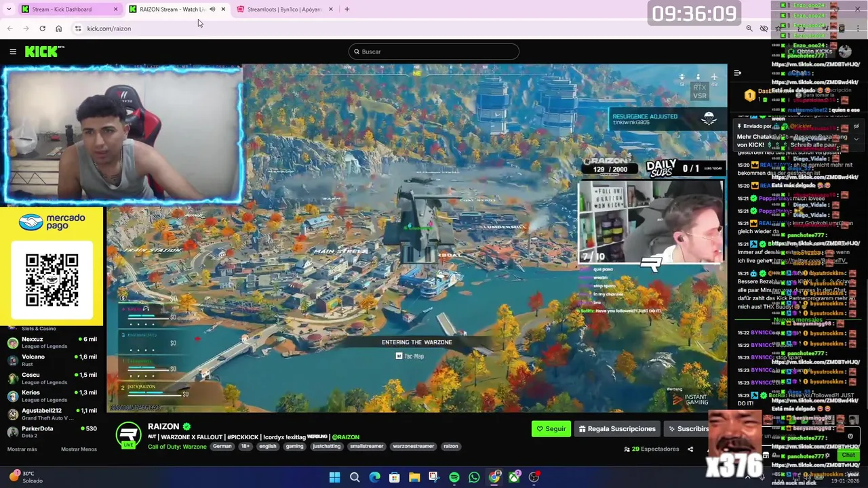Expand list with Mostrar más
Image resolution: width=868 pixels, height=488 pixels.
tap(22, 449)
